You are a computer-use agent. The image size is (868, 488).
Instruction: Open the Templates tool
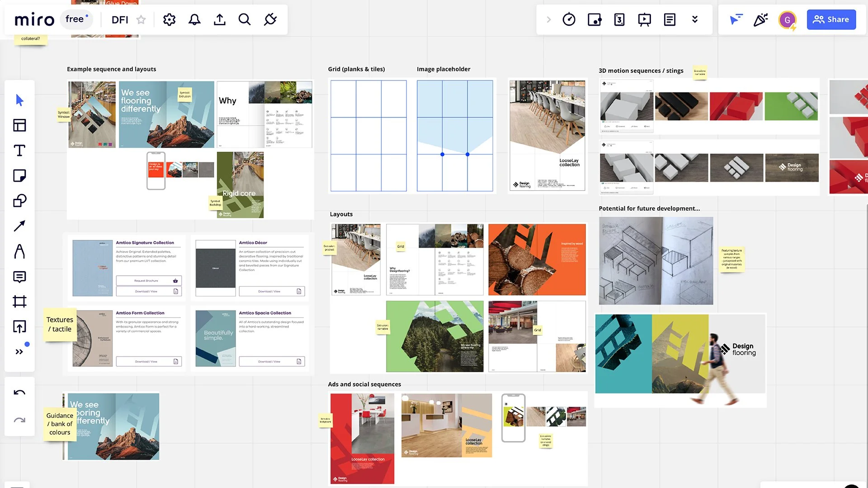click(x=19, y=125)
